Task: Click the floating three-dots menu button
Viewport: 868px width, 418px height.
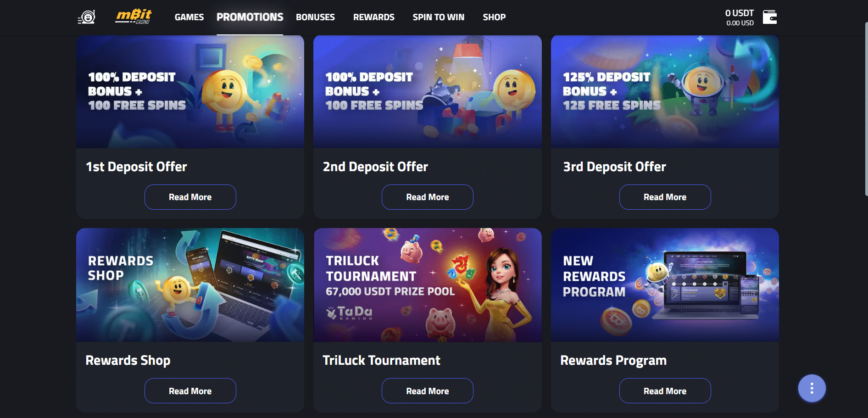Action: tap(812, 388)
